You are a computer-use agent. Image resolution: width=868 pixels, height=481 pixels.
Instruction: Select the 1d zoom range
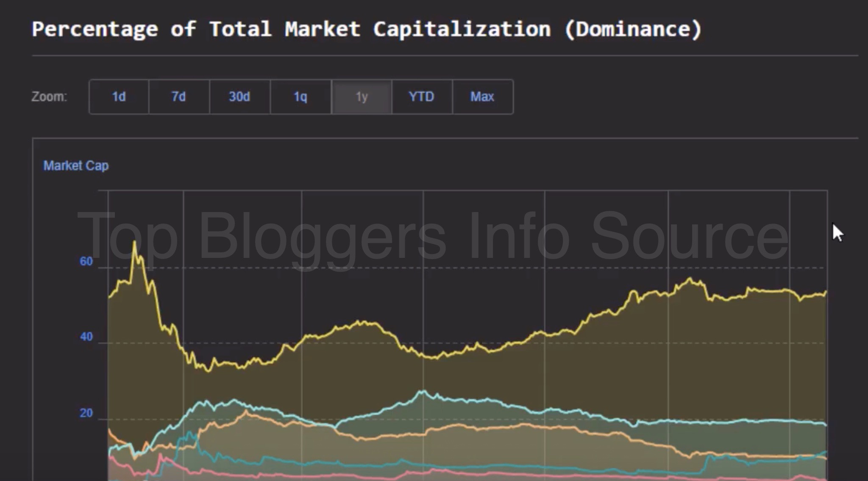(x=119, y=97)
